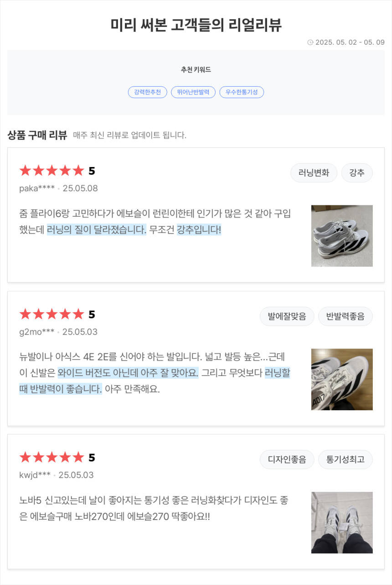Select the 우수한통기성 keyword tag

click(242, 92)
